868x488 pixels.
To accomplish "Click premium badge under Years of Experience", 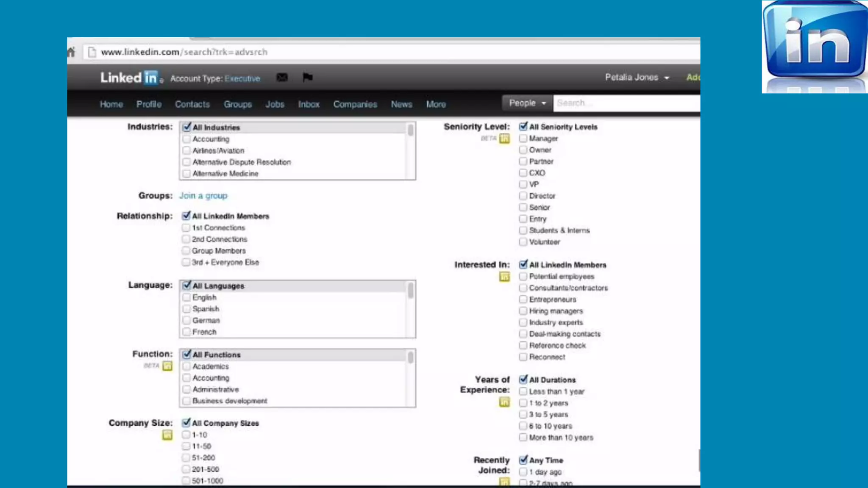I will [504, 402].
